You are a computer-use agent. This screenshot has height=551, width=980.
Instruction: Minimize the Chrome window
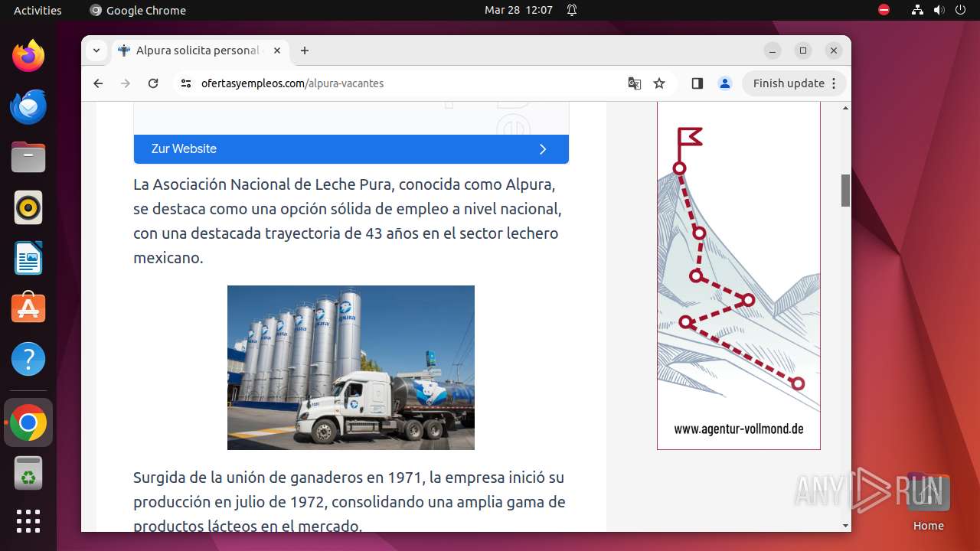point(773,51)
